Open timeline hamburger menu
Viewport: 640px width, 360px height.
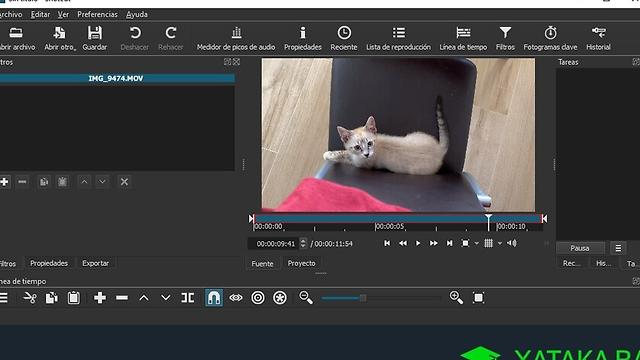click(4, 298)
